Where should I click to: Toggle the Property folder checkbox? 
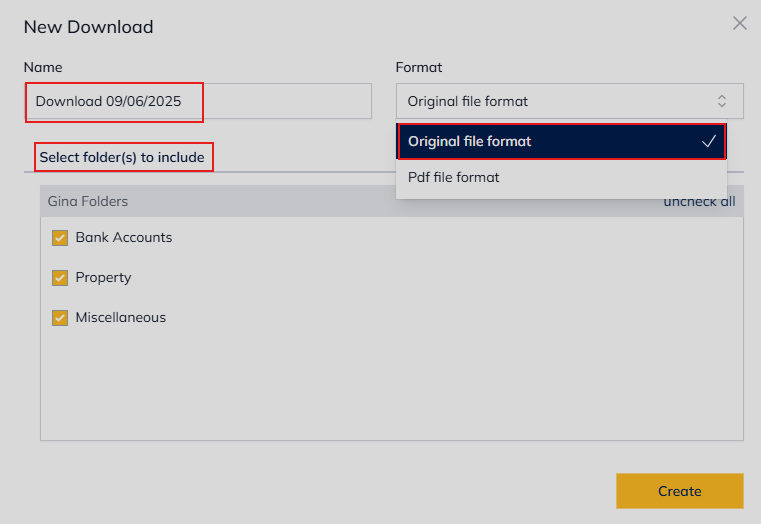pos(60,278)
